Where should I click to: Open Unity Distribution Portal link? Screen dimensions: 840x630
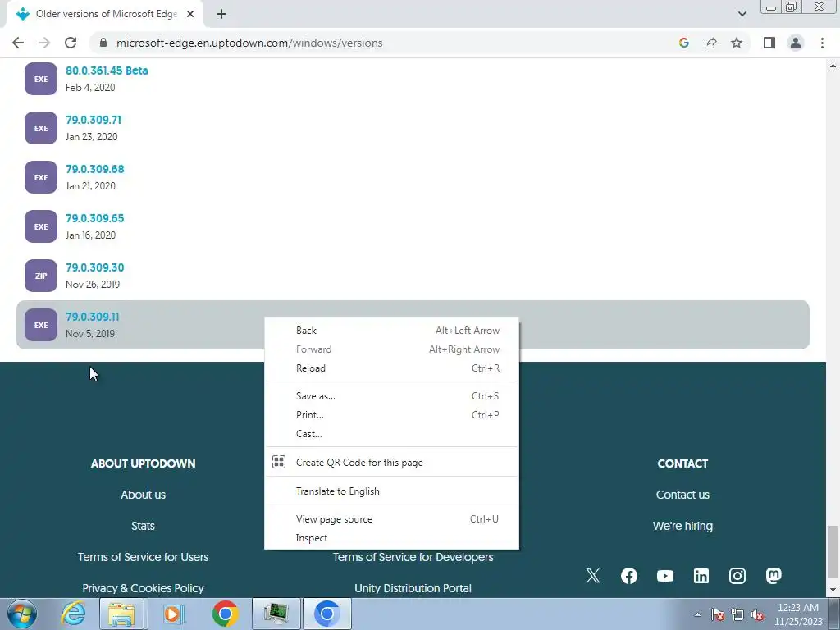(x=413, y=588)
